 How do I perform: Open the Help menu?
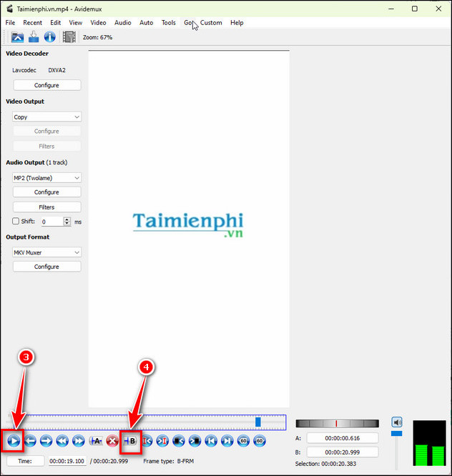pyautogui.click(x=237, y=22)
